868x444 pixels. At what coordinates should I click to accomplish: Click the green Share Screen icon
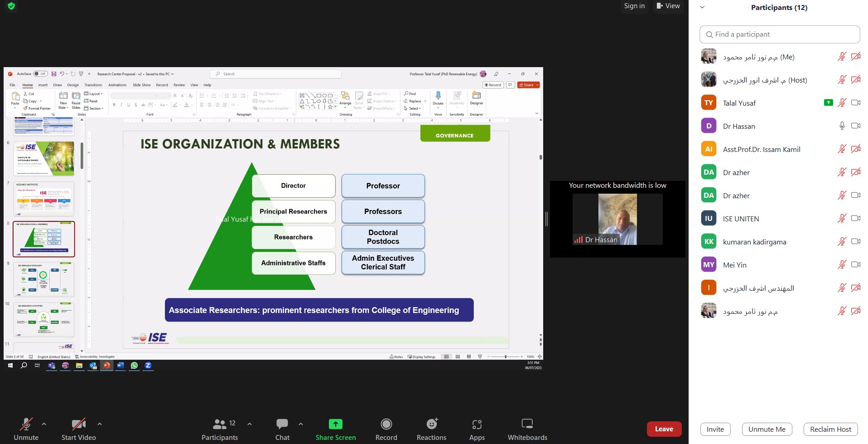(x=335, y=424)
